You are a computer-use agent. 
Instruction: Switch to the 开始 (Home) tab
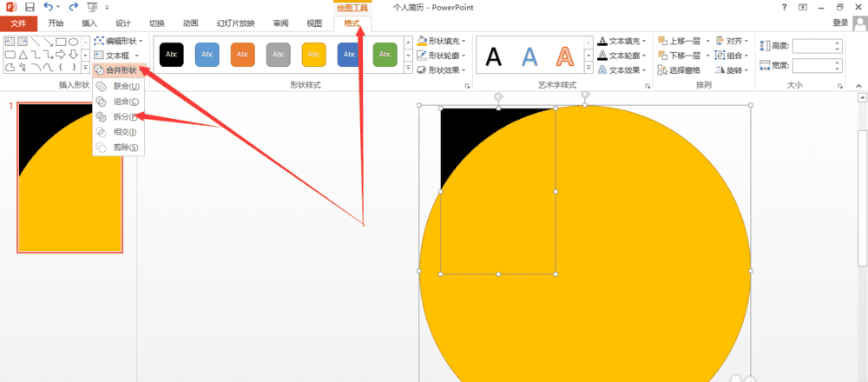[56, 23]
